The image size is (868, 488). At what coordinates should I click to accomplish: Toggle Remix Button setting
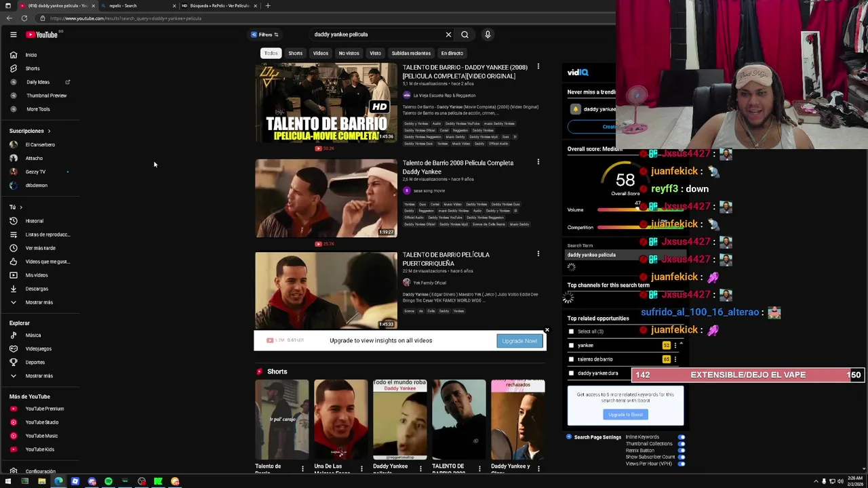click(682, 451)
